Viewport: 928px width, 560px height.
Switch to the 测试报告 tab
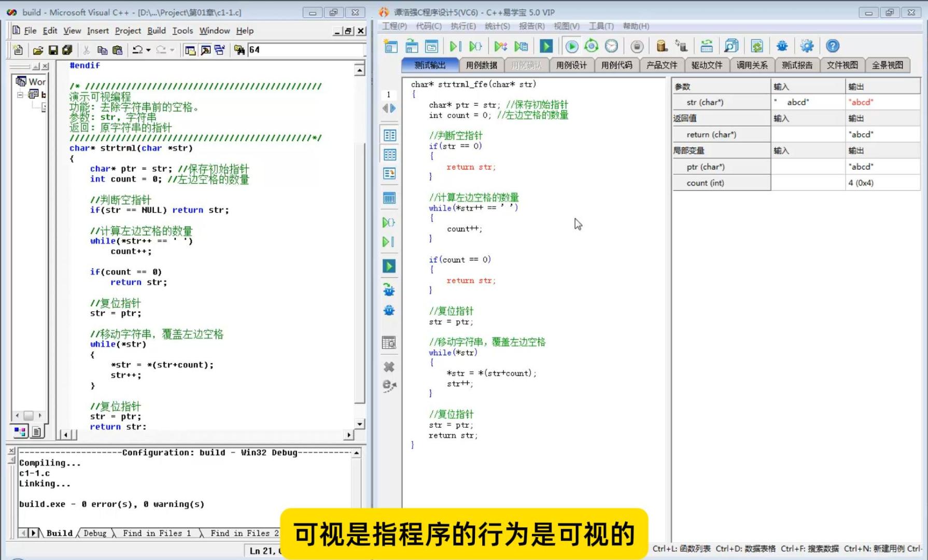click(x=797, y=65)
